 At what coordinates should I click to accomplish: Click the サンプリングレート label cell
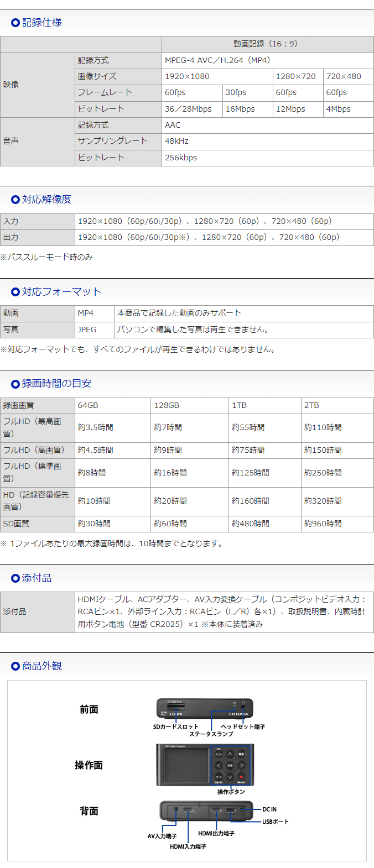118,142
